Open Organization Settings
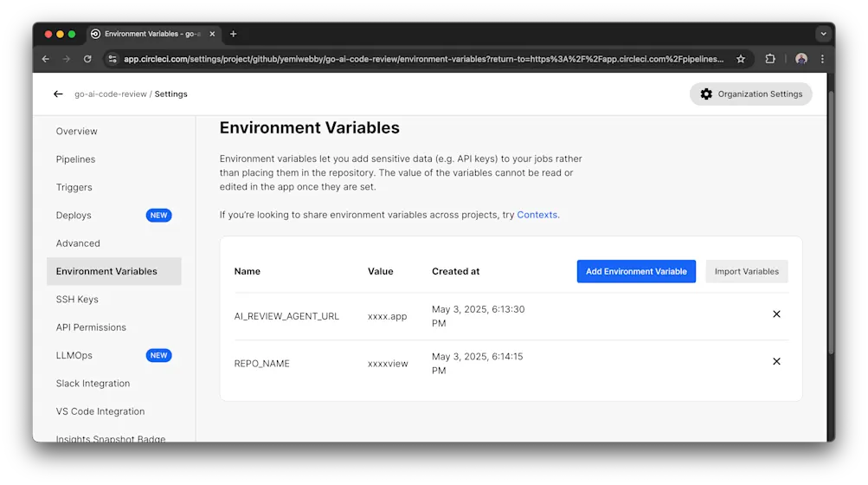This screenshot has width=868, height=485. [x=750, y=94]
